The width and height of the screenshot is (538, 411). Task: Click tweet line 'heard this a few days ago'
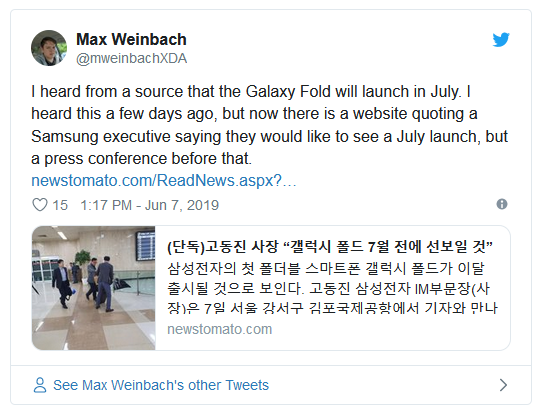tap(254, 114)
